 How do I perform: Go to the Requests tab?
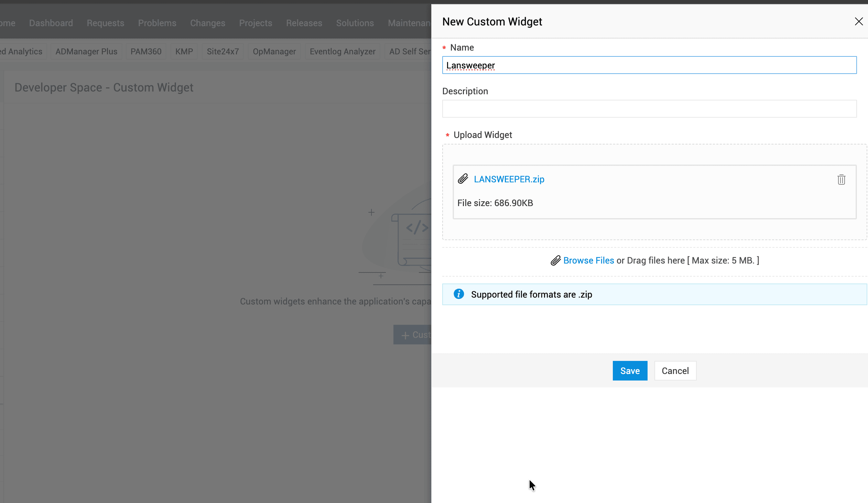(x=105, y=23)
